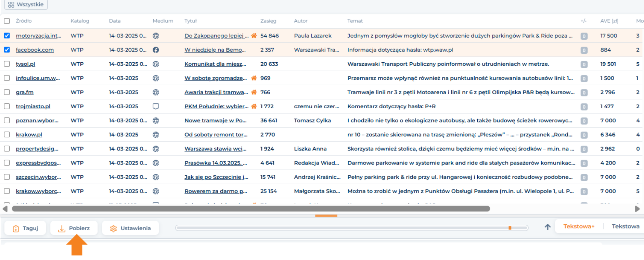Click the left arrow of the horizontal scrollbar
Screen dimensions: 644x260
click(x=5, y=209)
